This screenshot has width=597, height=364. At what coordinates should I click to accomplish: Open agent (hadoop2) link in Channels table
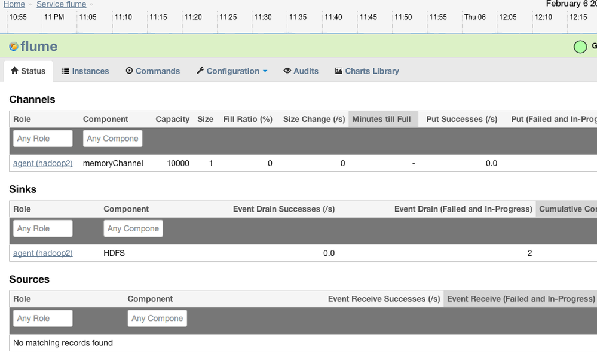point(42,163)
